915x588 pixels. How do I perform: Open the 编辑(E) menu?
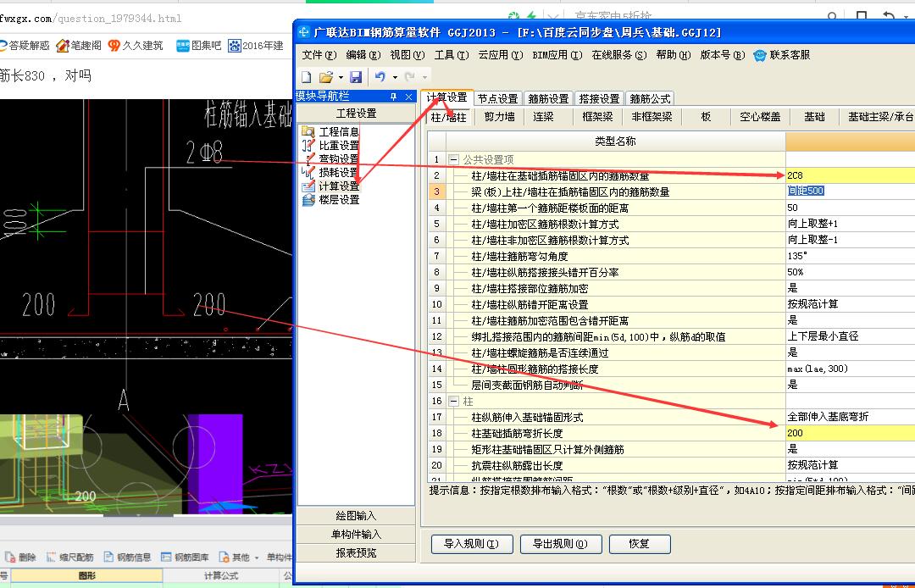coord(363,55)
